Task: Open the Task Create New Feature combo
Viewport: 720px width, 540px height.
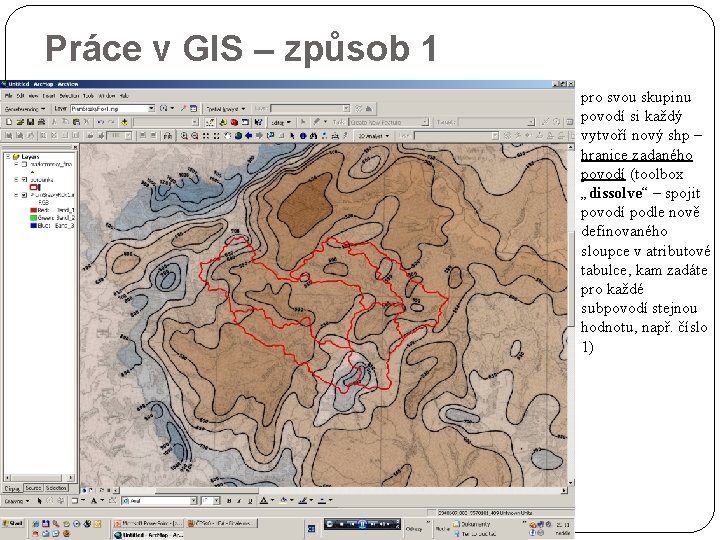Action: pos(389,122)
